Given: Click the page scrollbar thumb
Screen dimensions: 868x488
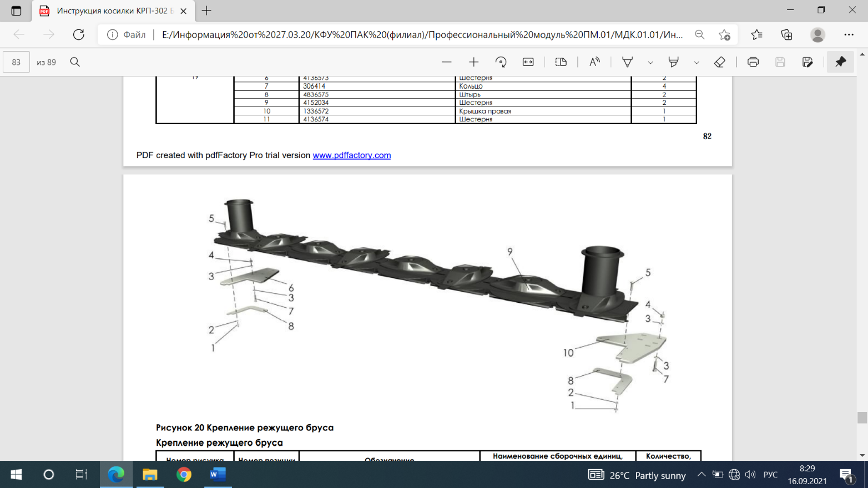Looking at the screenshot, I should [862, 418].
